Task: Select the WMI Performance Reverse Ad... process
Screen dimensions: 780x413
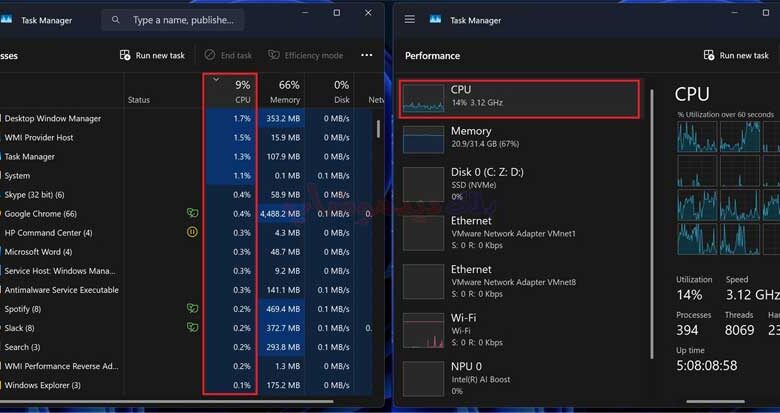Action: 186,366
